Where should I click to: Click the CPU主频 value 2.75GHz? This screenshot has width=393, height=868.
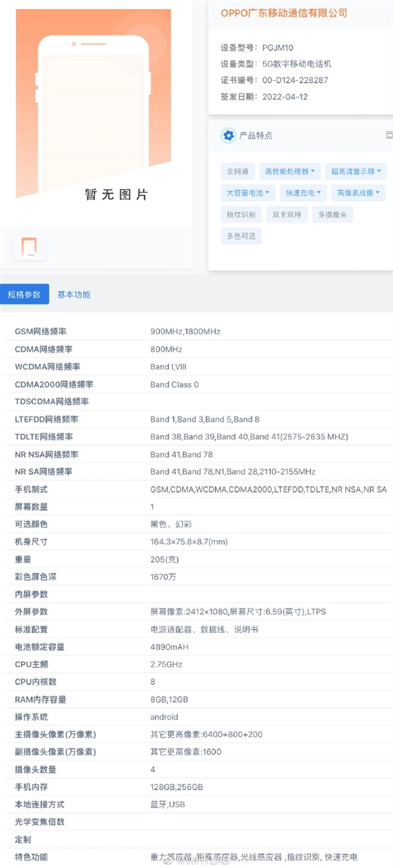point(166,664)
